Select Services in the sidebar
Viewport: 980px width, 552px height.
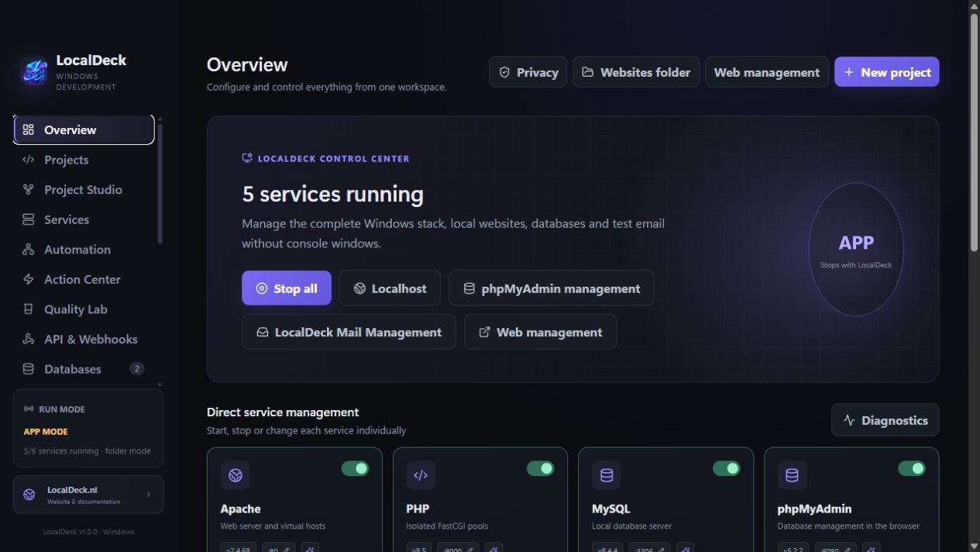84,219
